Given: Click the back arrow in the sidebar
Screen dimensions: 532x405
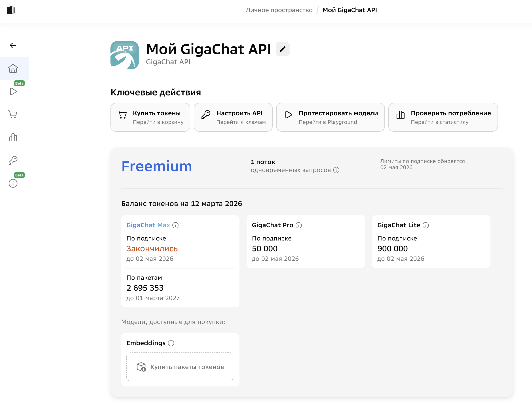Looking at the screenshot, I should [13, 45].
